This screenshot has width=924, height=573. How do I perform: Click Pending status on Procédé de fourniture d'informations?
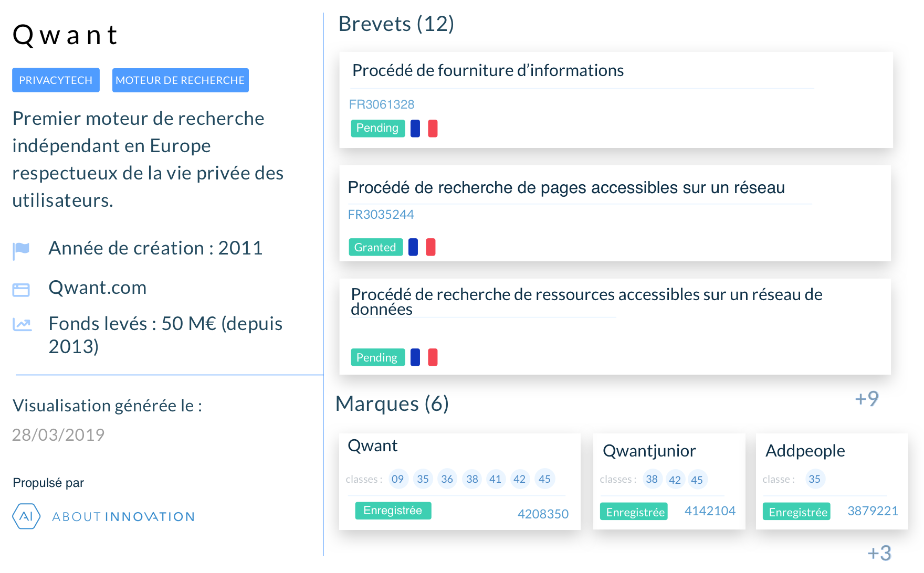pyautogui.click(x=377, y=128)
